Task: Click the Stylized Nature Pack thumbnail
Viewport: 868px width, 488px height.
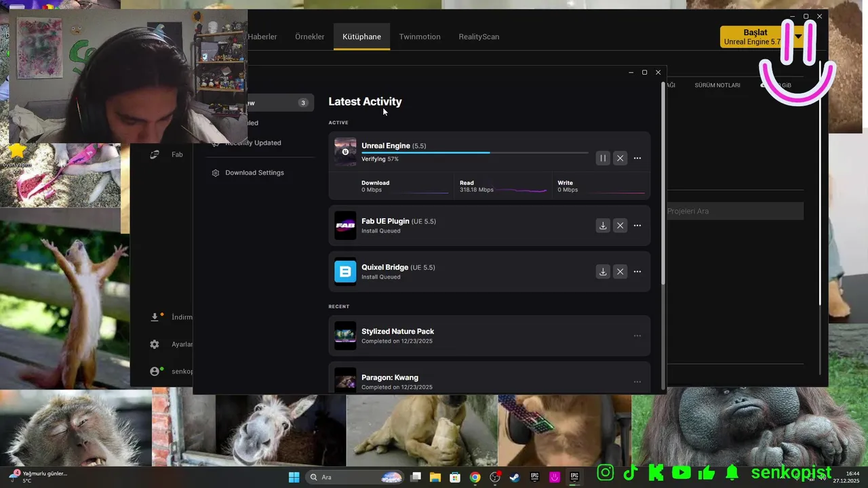Action: tap(345, 335)
